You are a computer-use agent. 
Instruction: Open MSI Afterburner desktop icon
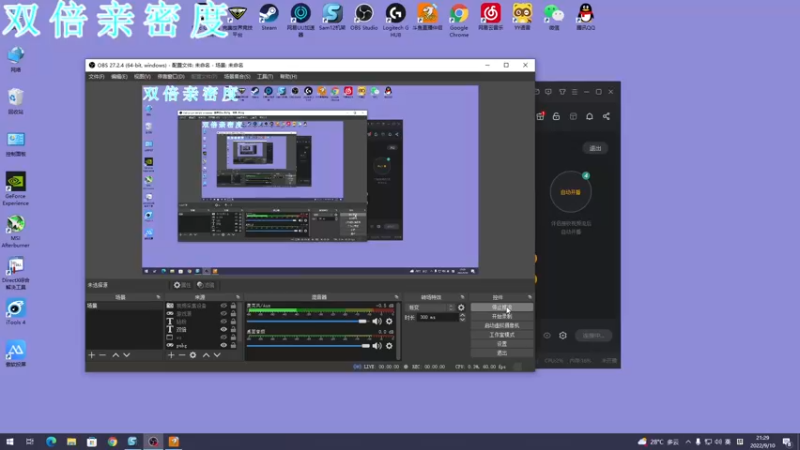click(x=16, y=231)
